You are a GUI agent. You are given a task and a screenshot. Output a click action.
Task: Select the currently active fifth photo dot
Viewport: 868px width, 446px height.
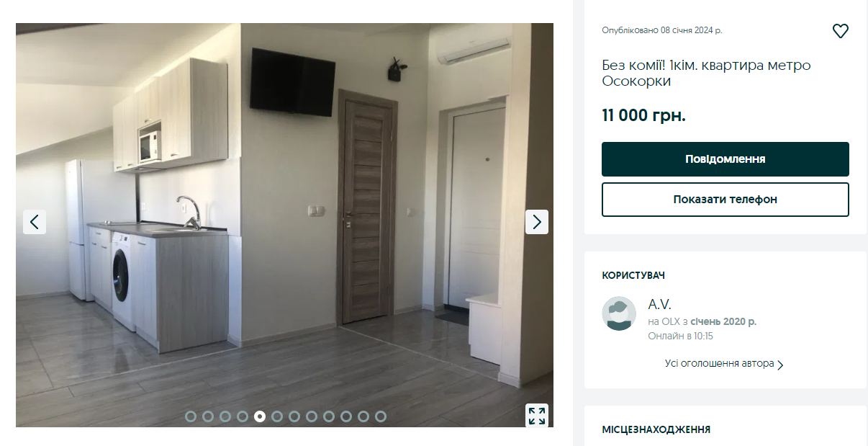tap(260, 416)
